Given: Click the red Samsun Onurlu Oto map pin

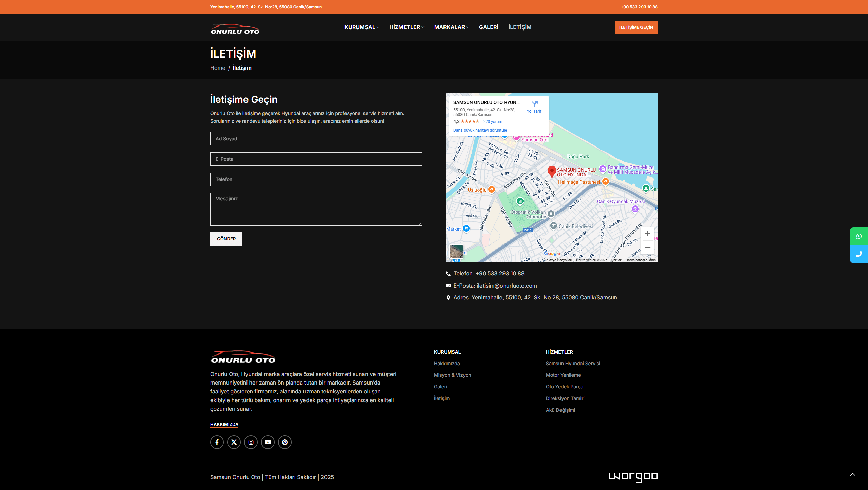Looking at the screenshot, I should pyautogui.click(x=552, y=172).
